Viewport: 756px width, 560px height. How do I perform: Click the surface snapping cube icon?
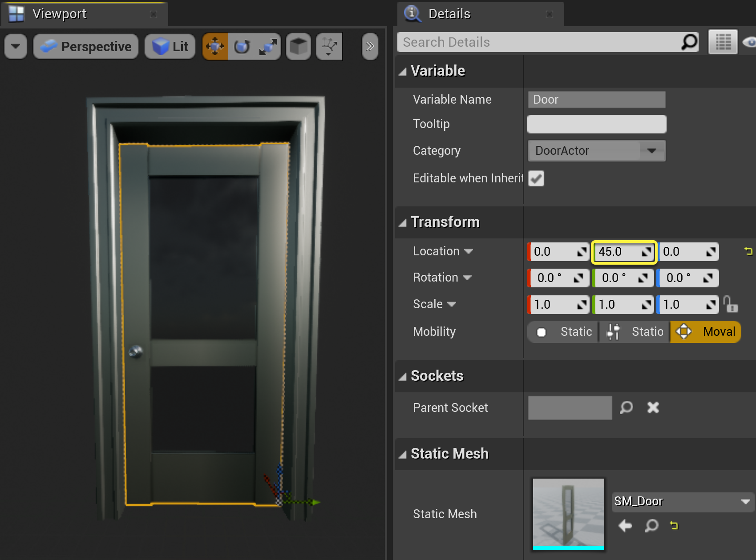(x=298, y=46)
